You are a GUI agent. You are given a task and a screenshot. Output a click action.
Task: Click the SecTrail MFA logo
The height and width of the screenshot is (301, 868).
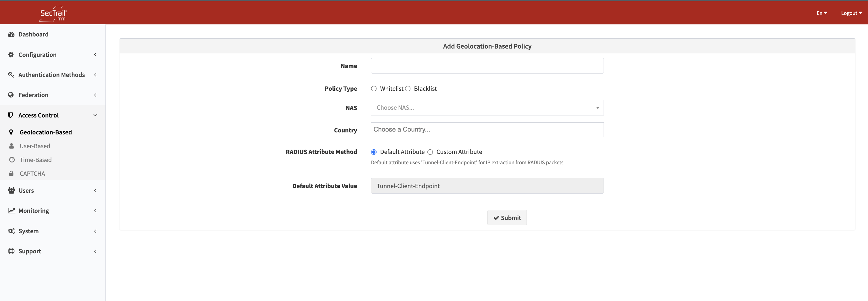coord(53,13)
